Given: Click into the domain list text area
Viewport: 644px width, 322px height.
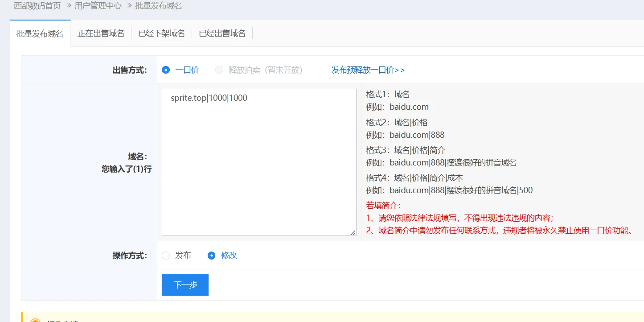Looking at the screenshot, I should pyautogui.click(x=258, y=165).
